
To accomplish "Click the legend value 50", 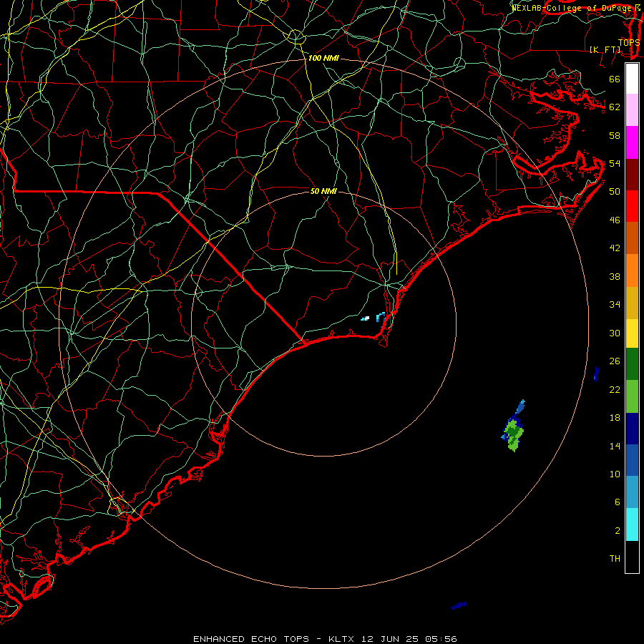I will (615, 191).
